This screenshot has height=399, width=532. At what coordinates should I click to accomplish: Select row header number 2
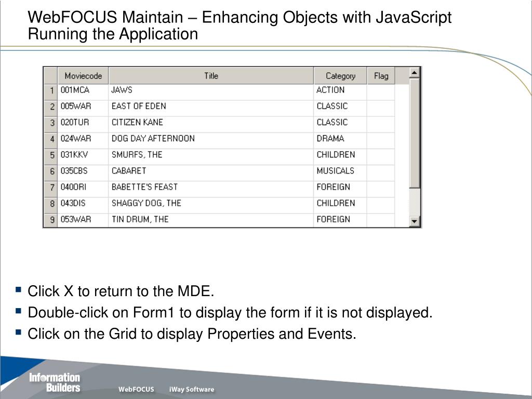[51, 108]
